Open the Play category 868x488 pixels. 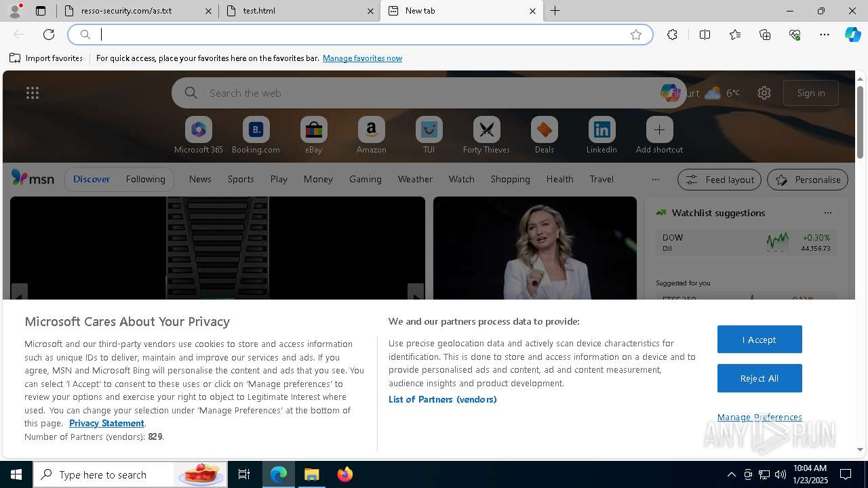coord(279,179)
